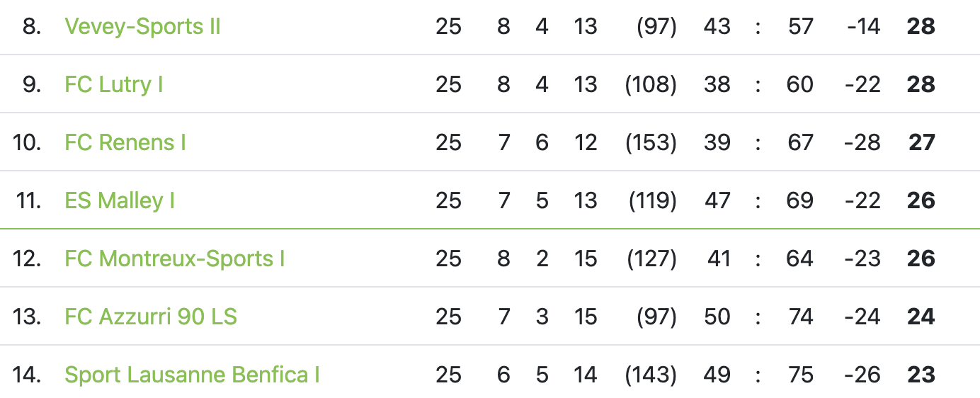Open the FC Montreux-Sports I team page
Image resolution: width=980 pixels, height=398 pixels.
coord(175,259)
